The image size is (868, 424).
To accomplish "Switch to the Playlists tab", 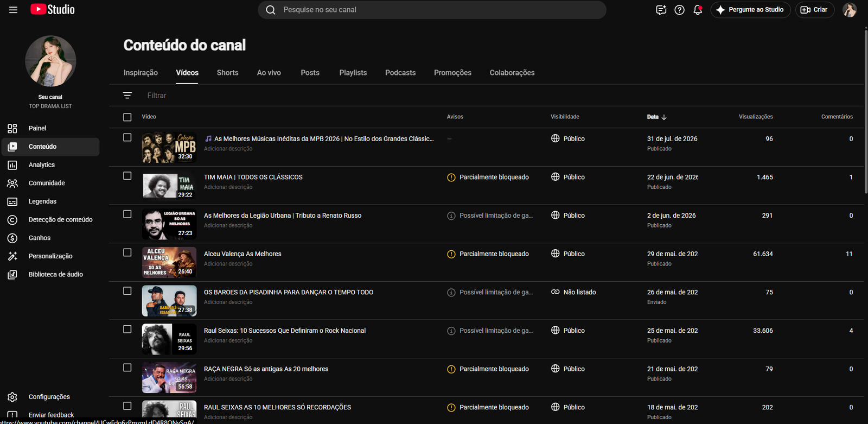I will [353, 73].
